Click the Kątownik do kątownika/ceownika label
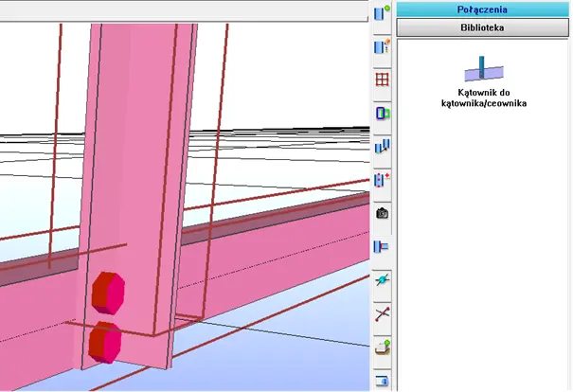The height and width of the screenshot is (392, 573). tap(484, 98)
